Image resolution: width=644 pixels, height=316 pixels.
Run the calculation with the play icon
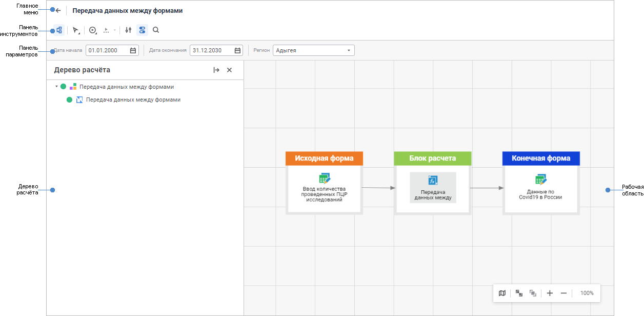[93, 30]
